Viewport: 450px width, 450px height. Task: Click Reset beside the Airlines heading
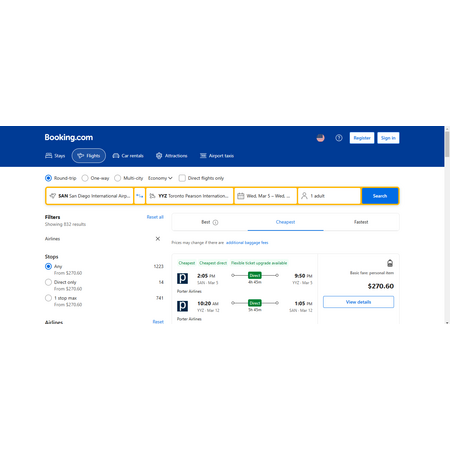click(158, 322)
